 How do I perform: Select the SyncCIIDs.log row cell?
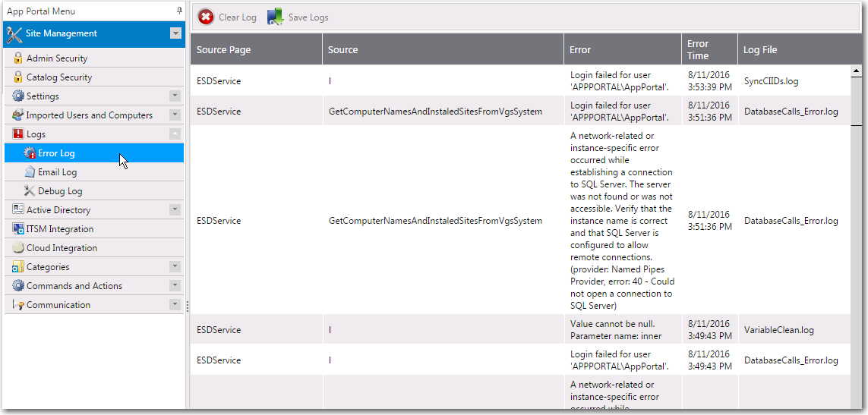click(x=771, y=81)
